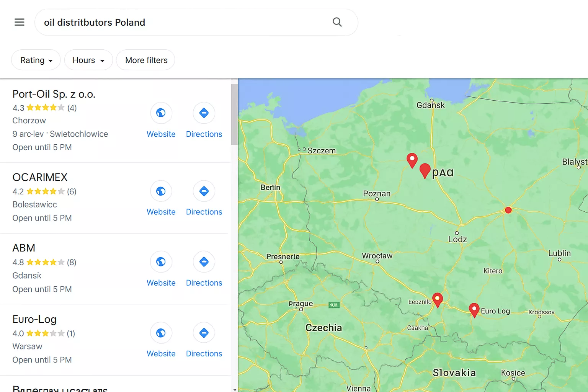Click the directions icon for ABM
588x392 pixels.
[204, 262]
